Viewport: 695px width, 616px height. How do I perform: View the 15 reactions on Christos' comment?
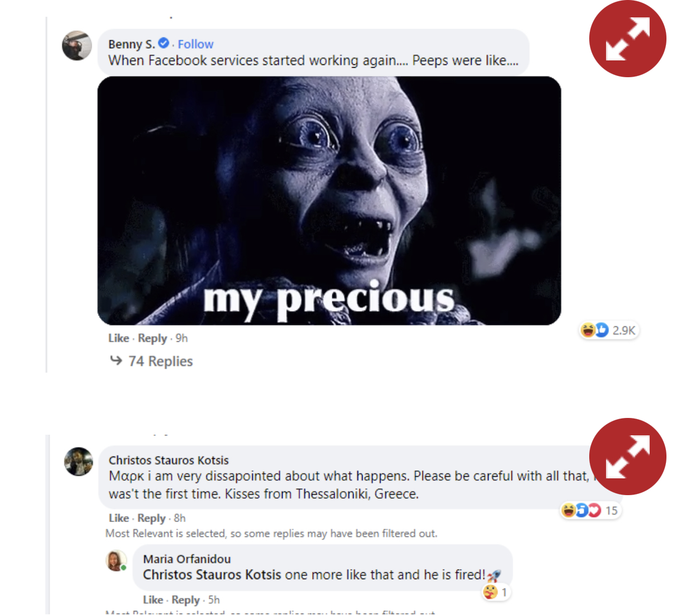click(x=591, y=510)
